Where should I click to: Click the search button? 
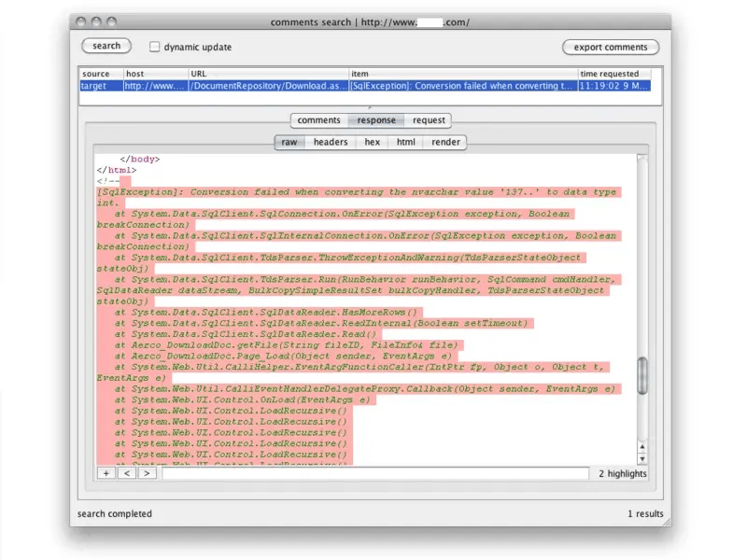[x=106, y=46]
